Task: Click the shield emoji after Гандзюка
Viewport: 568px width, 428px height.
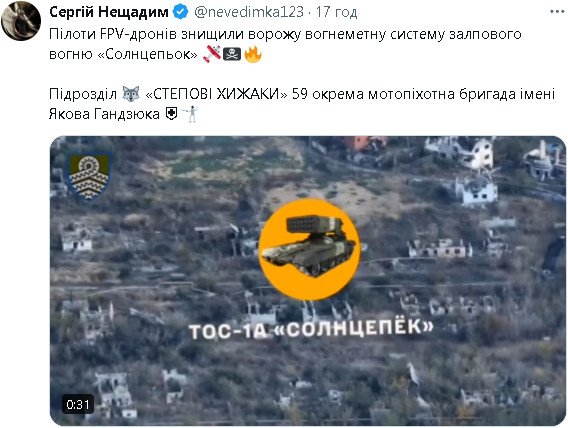Action: tap(171, 114)
